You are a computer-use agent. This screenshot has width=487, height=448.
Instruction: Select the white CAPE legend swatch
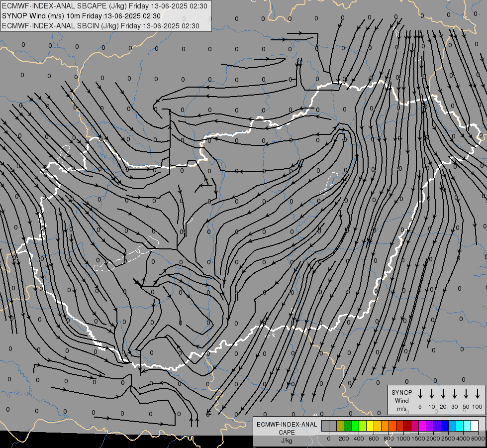pyautogui.click(x=474, y=426)
